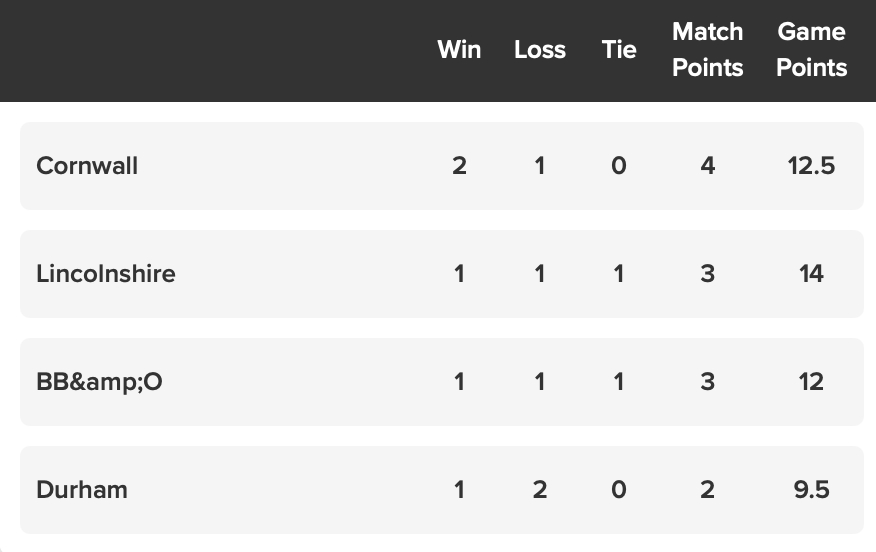This screenshot has width=876, height=552.
Task: Select the Cornwall team name
Action: tap(87, 166)
